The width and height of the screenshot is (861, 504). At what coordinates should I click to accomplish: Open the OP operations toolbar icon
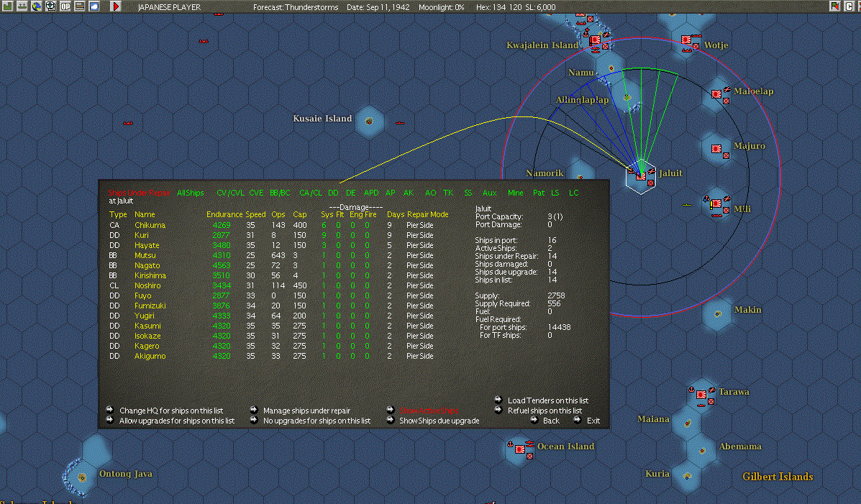[65, 6]
